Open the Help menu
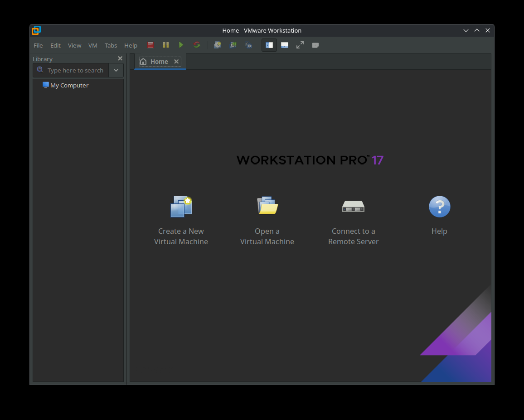The width and height of the screenshot is (524, 420). pos(131,45)
